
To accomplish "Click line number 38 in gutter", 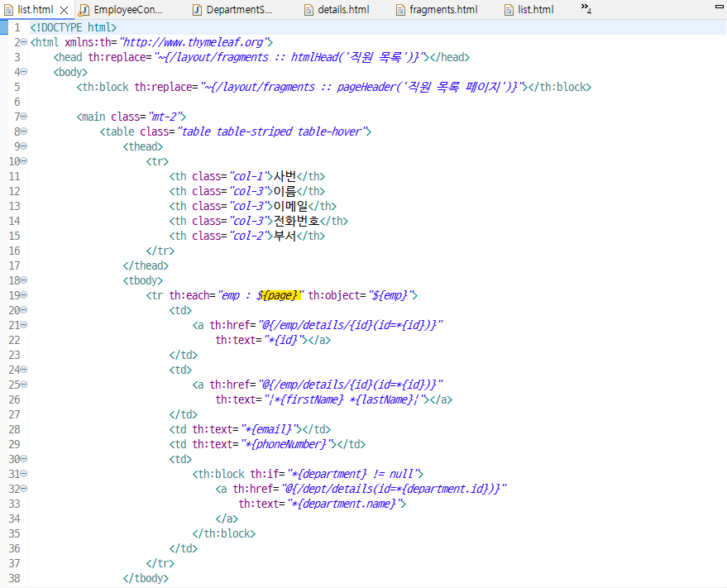I will pos(14,578).
